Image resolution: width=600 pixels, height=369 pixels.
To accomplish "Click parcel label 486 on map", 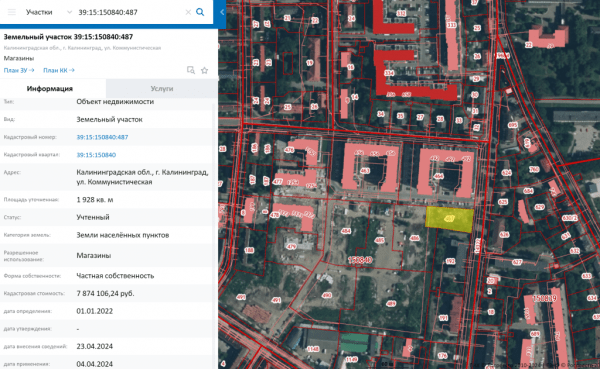I will click(x=414, y=238).
